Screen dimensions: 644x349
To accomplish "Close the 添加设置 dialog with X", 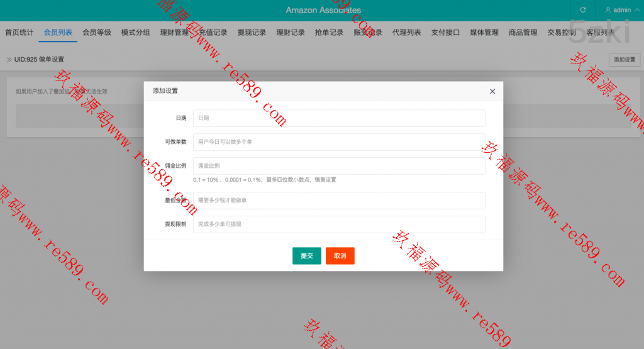I will [x=492, y=91].
